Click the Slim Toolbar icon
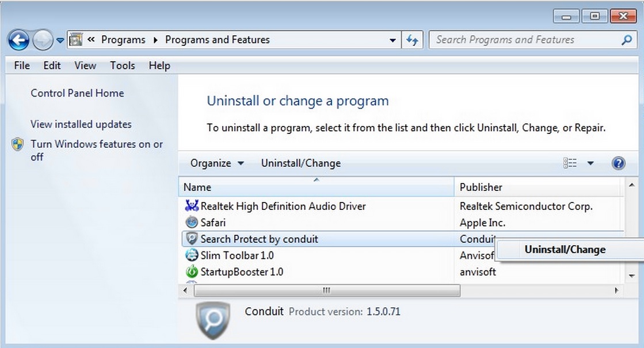Screen dimensions: 644x348 [192, 255]
